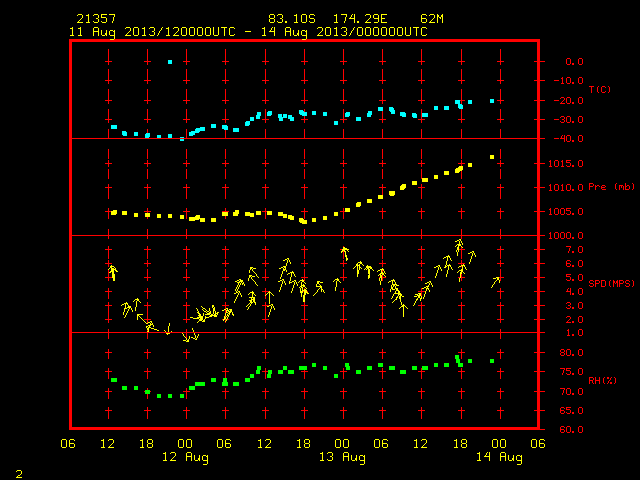640x480 pixels.
Task: Click the Pre (mb) axis label
Action: pyautogui.click(x=611, y=187)
